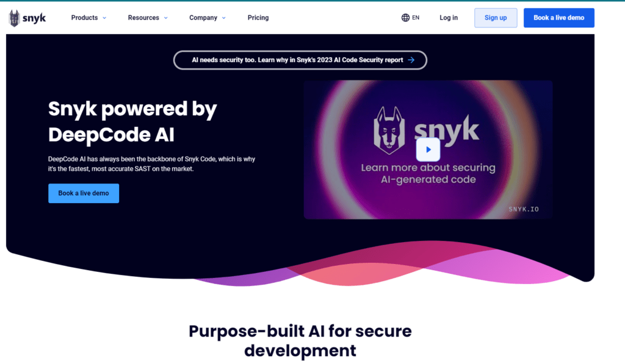Screen dimensions: 625x364
Task: Open the 2023 AI Code Security report banner
Action: click(x=300, y=60)
